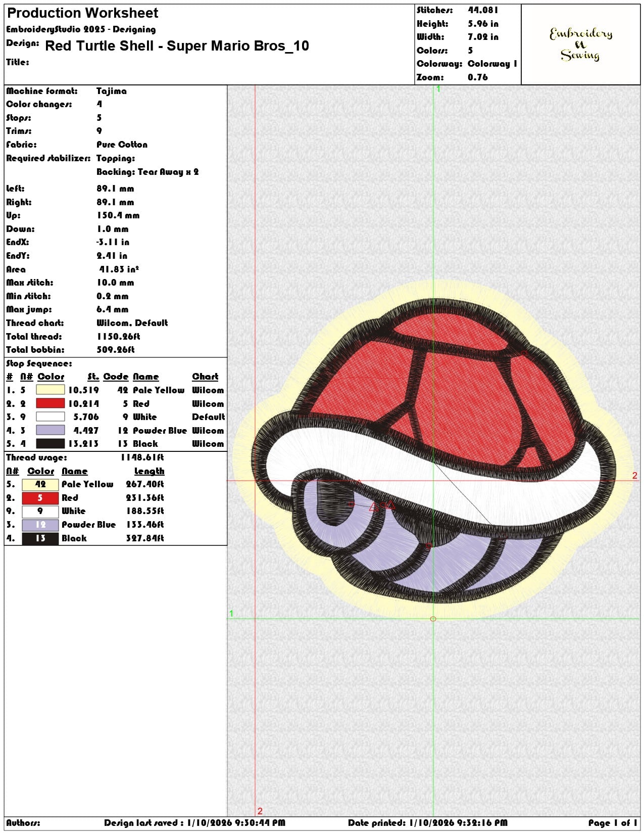Click the height value '5.96 in'
Image resolution: width=644 pixels, height=834 pixels.
483,23
